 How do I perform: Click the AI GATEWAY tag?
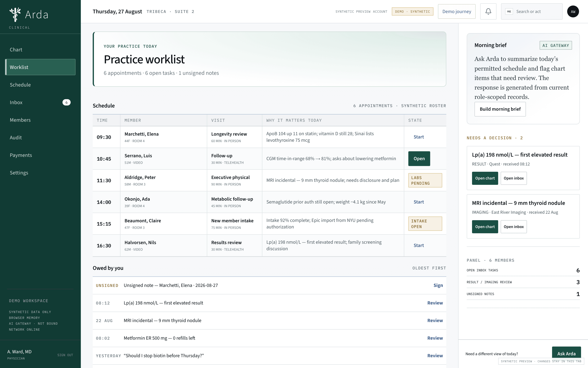tap(555, 45)
